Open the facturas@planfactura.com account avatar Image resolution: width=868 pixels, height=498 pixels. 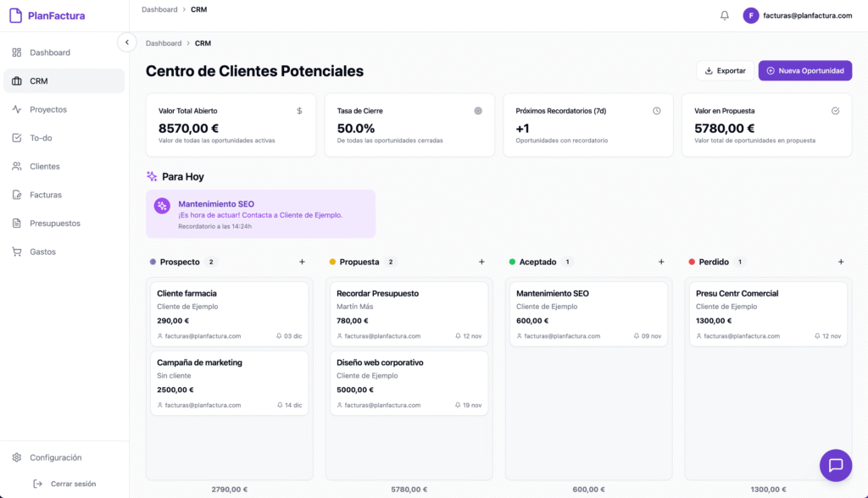[751, 14]
